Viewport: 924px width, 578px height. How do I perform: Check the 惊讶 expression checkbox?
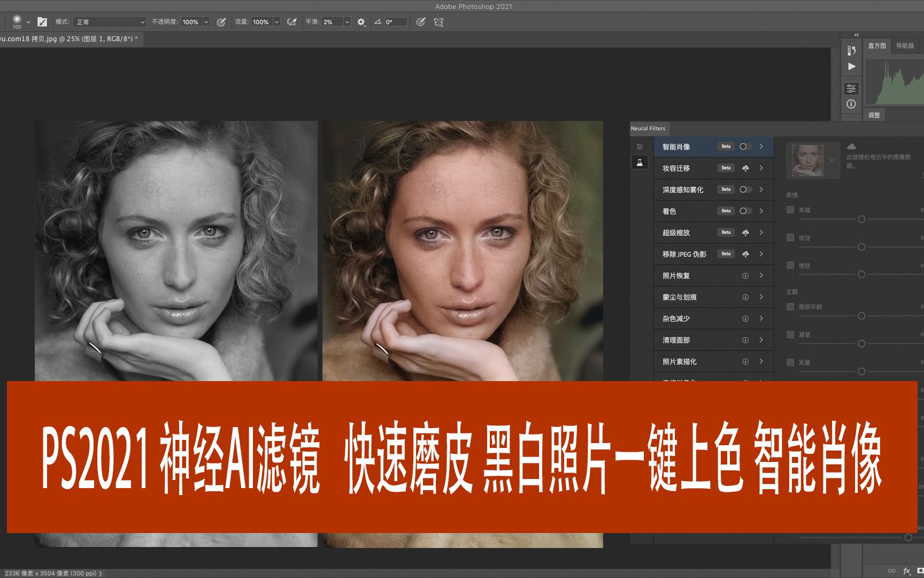790,238
